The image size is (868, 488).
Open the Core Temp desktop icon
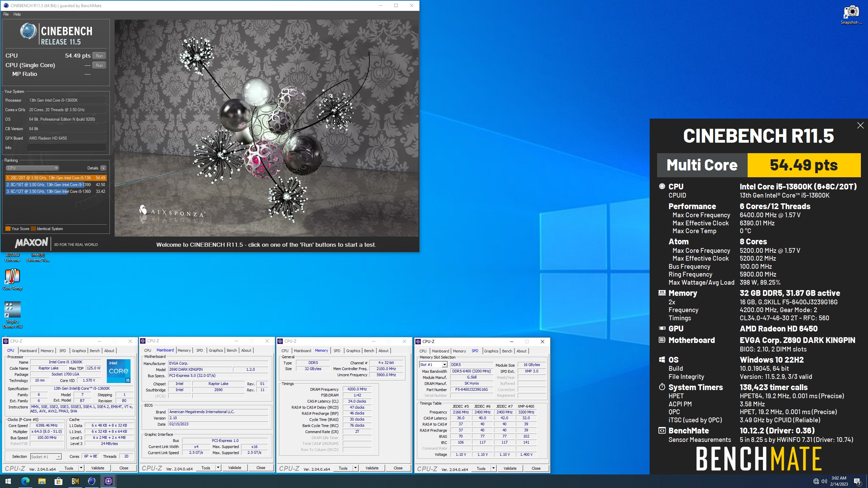click(13, 280)
